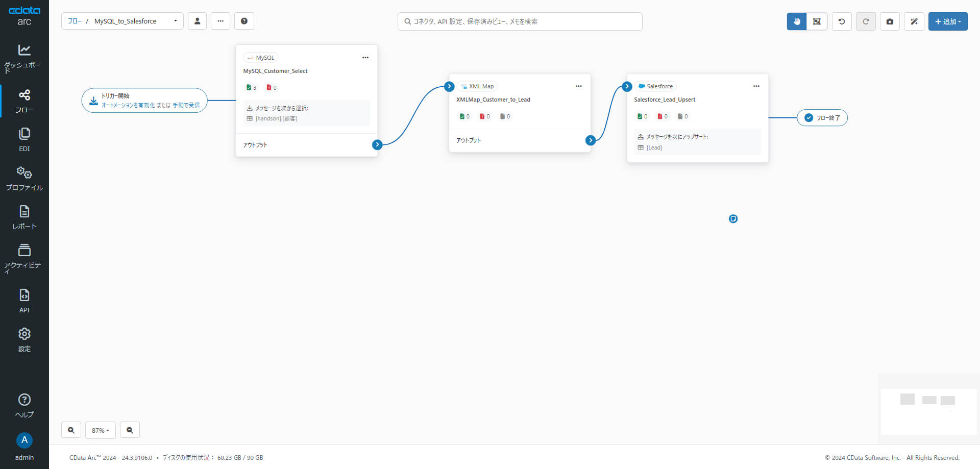This screenshot has height=469, width=980.
Task: Click the question mark help button in toolbar
Action: click(x=244, y=21)
